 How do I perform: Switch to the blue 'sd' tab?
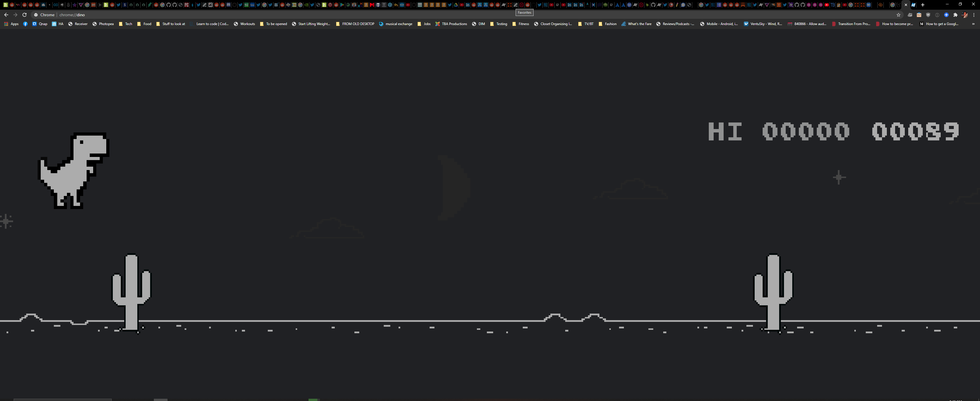click(x=913, y=5)
